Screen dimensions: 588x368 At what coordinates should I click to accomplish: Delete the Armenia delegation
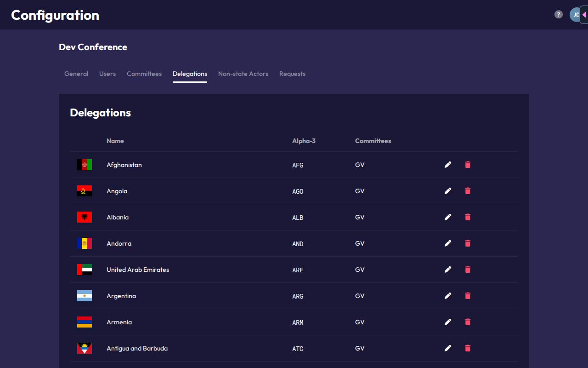468,322
